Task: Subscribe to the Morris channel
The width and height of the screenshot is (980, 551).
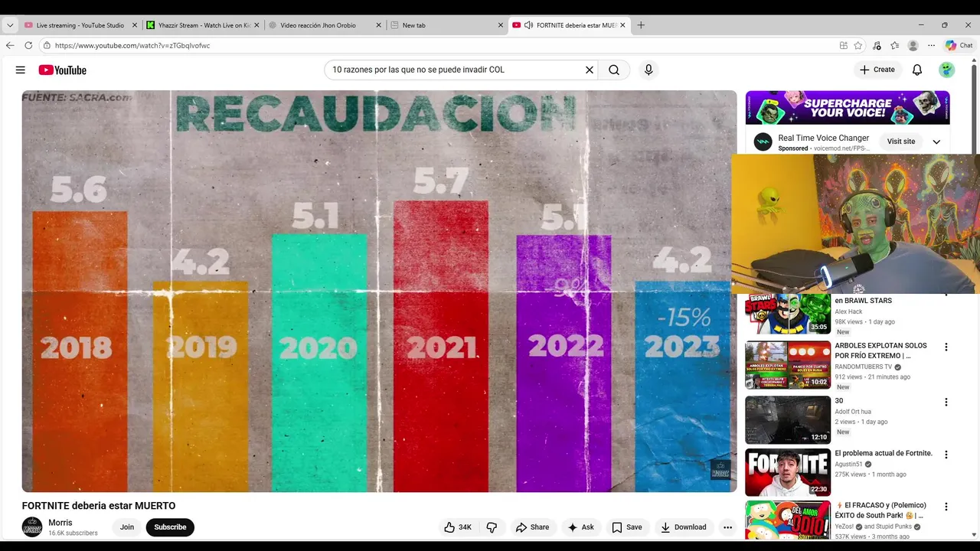Action: (170, 527)
